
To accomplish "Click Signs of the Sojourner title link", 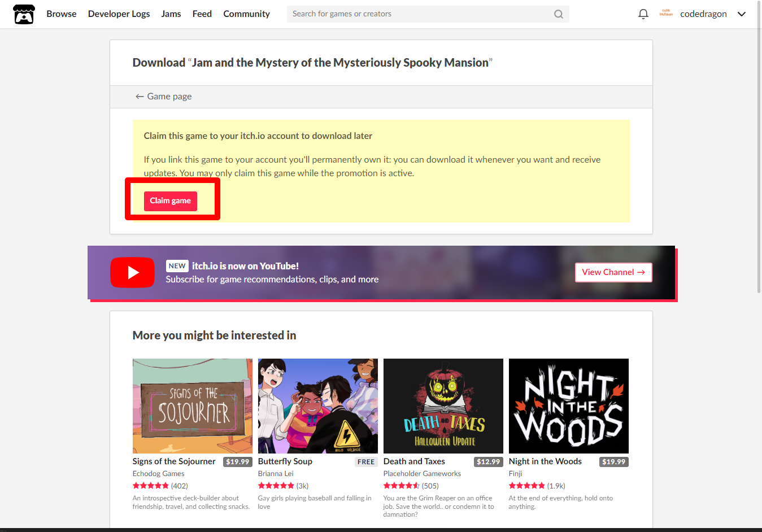I will pyautogui.click(x=174, y=461).
